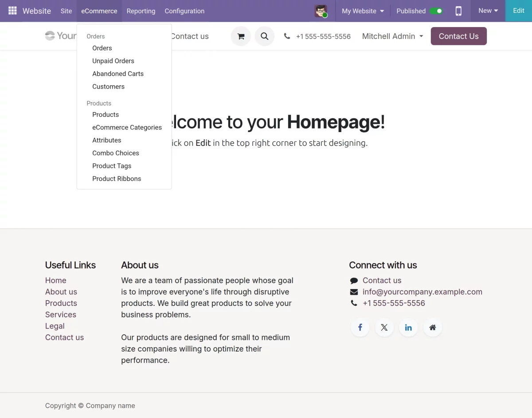Image resolution: width=532 pixels, height=418 pixels.
Task: Click the header phone icon
Action: coord(287,36)
